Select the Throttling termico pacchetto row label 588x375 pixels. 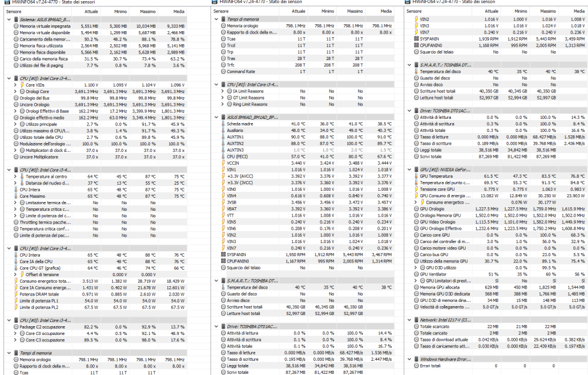[45, 222]
